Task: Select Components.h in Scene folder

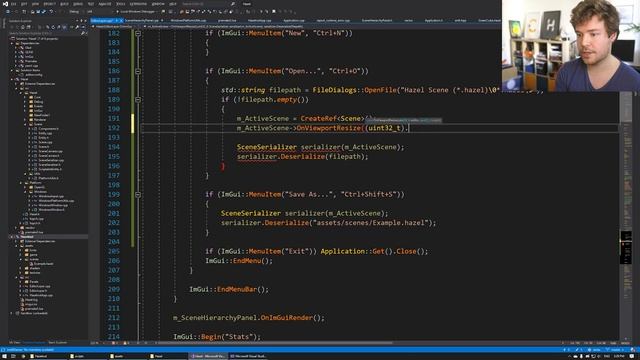Action: 48,129
